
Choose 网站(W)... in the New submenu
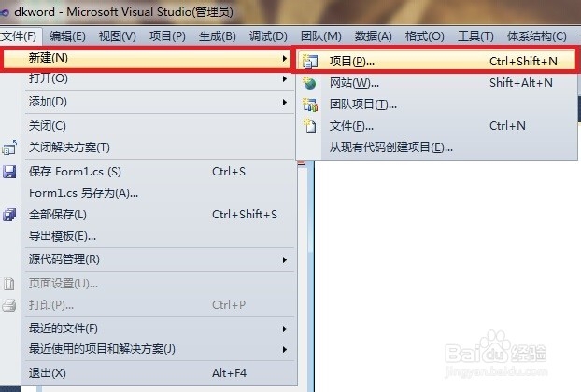pyautogui.click(x=436, y=83)
